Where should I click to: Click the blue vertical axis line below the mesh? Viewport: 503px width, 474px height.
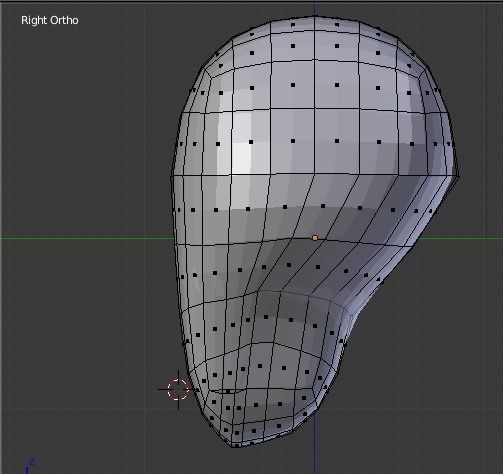[x=315, y=443]
